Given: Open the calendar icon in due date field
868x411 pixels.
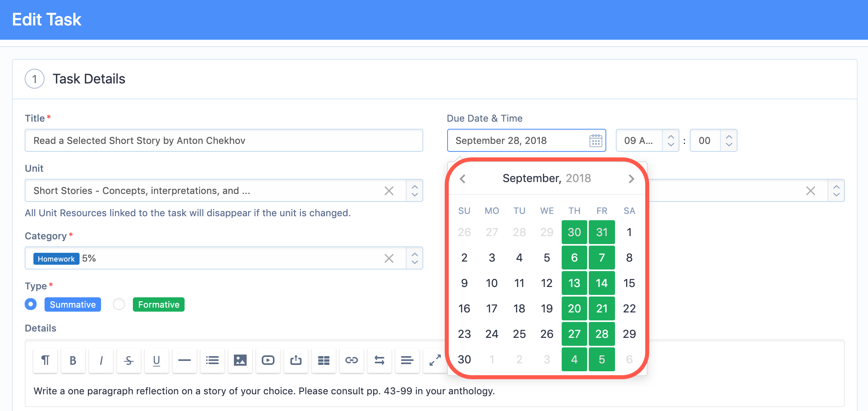Looking at the screenshot, I should coord(596,141).
